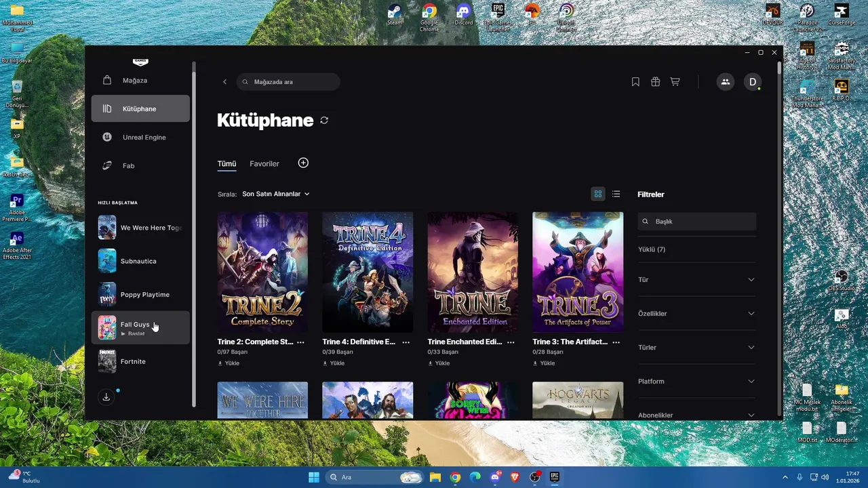Show hidden system tray icons
The width and height of the screenshot is (868, 488).
coord(785,477)
